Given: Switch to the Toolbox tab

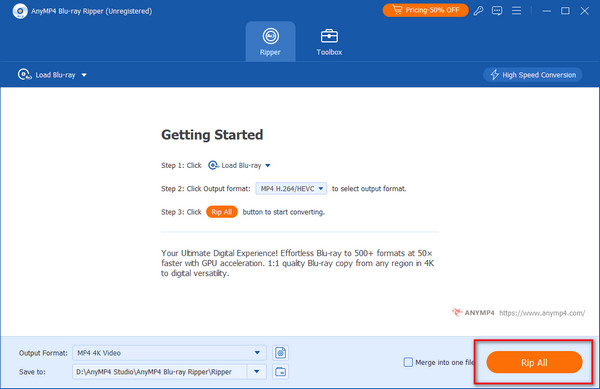Looking at the screenshot, I should point(329,41).
